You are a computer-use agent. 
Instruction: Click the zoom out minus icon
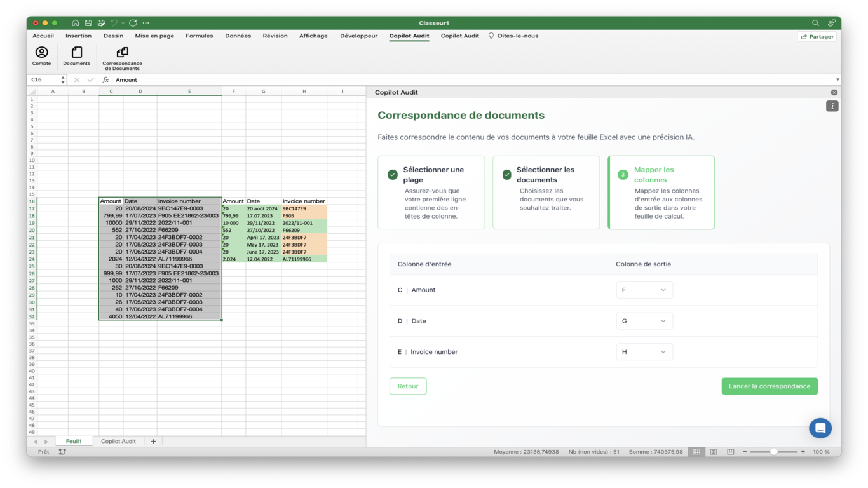point(745,452)
